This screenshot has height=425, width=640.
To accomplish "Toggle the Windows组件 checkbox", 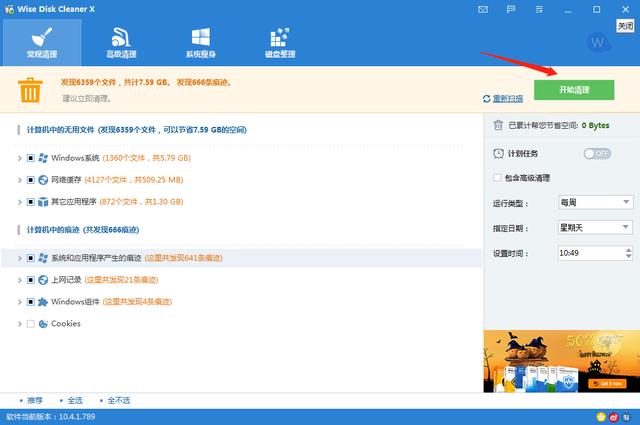I will tap(31, 302).
